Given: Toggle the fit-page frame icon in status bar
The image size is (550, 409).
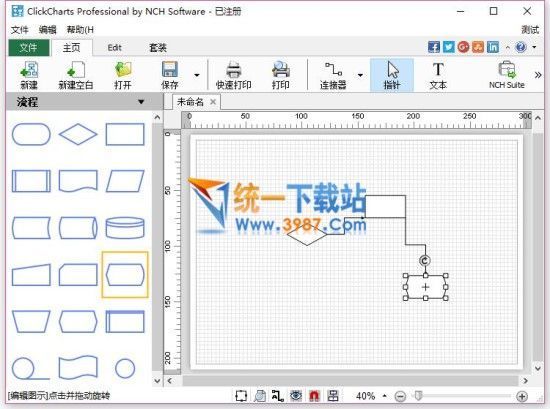Looking at the screenshot, I should tap(241, 396).
